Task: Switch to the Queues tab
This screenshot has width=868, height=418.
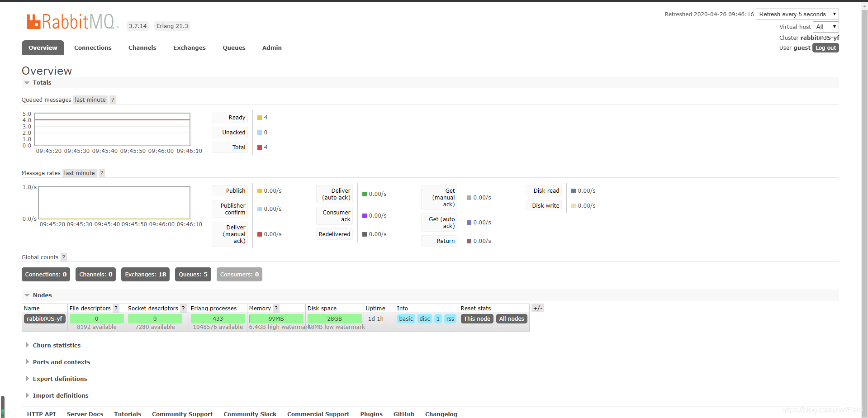Action: pyautogui.click(x=234, y=48)
